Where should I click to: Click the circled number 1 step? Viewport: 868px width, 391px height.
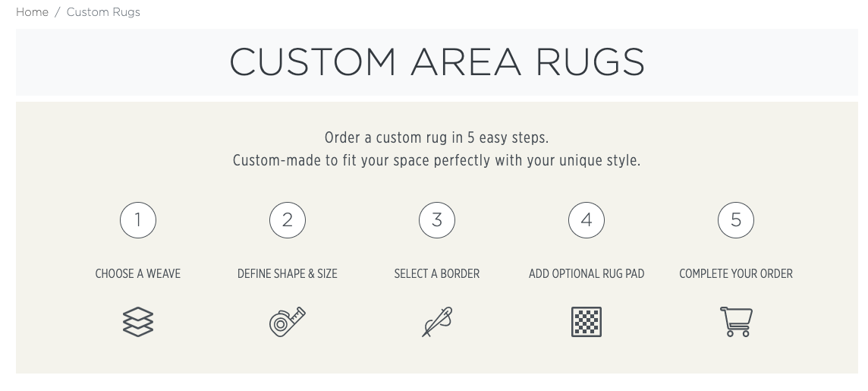138,220
